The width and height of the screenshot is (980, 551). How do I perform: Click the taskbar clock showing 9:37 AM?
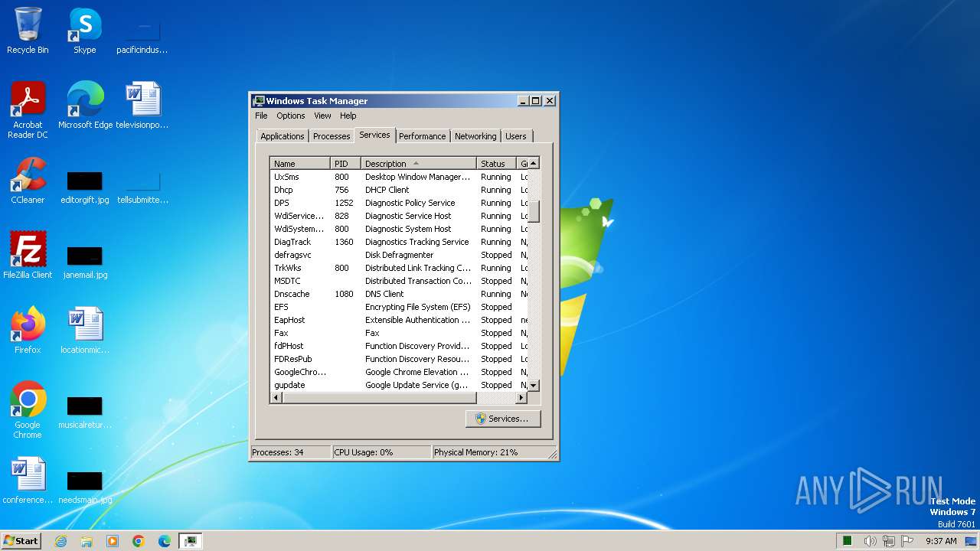click(941, 541)
